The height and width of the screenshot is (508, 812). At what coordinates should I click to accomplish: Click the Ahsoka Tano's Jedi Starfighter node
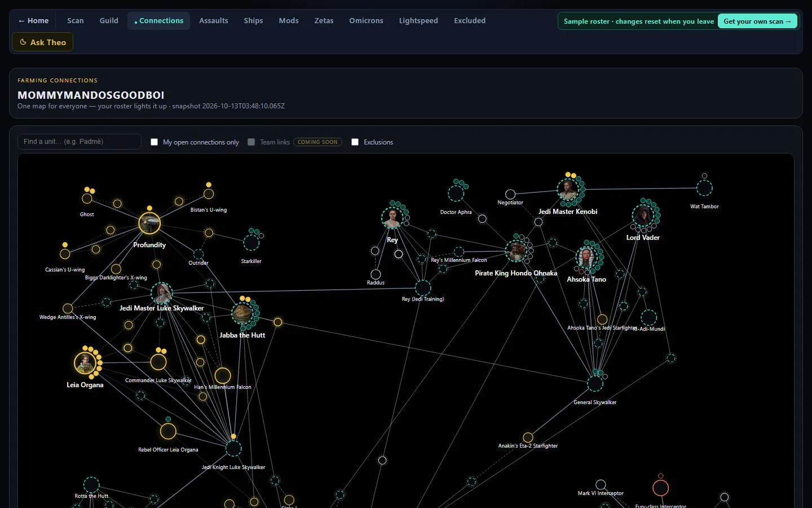point(602,319)
